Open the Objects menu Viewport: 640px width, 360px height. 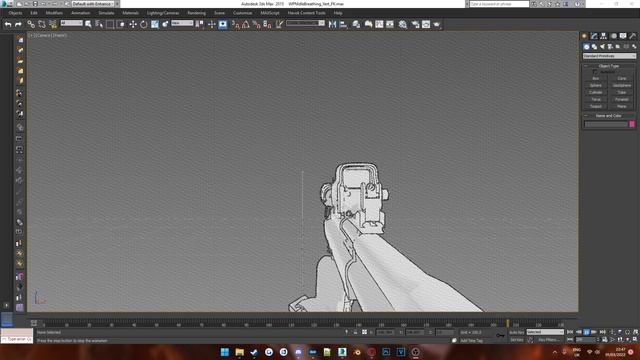(15, 13)
